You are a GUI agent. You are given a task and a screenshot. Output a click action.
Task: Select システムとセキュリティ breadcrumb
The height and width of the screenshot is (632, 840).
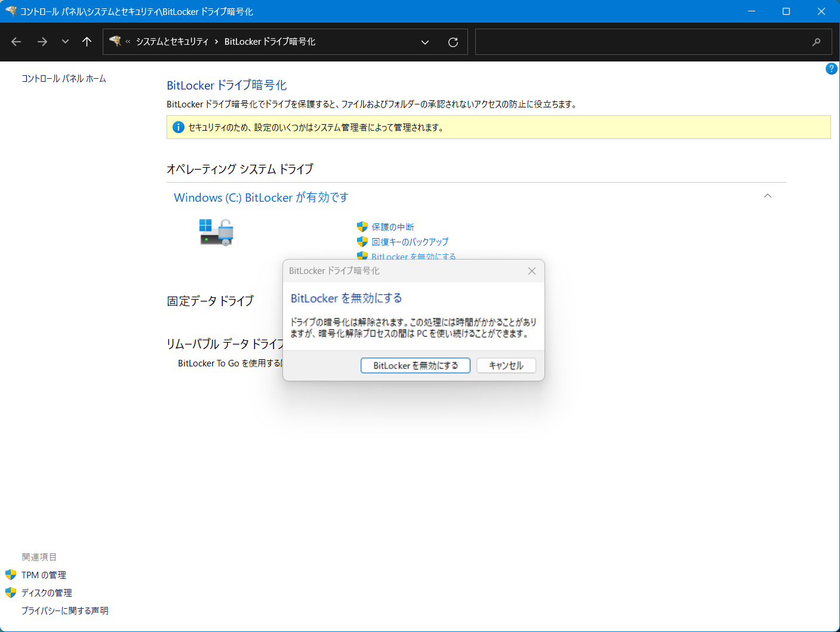(172, 42)
